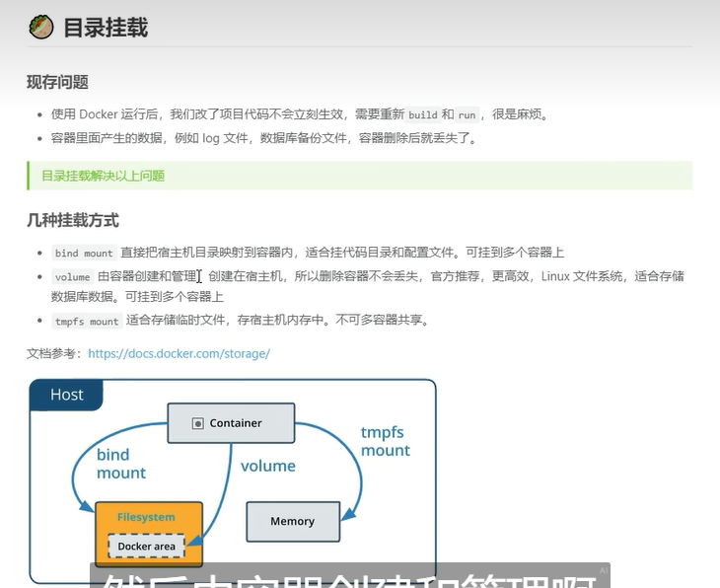Screen dimensions: 720x588
Task: Click the bullet text about log 文件 being lost
Action: pyautogui.click(x=264, y=138)
